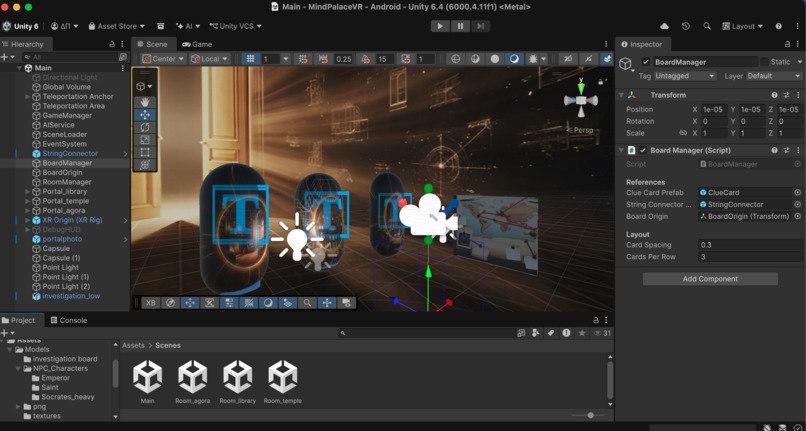Click object picker for Clue Card Prefab

pyautogui.click(x=797, y=192)
